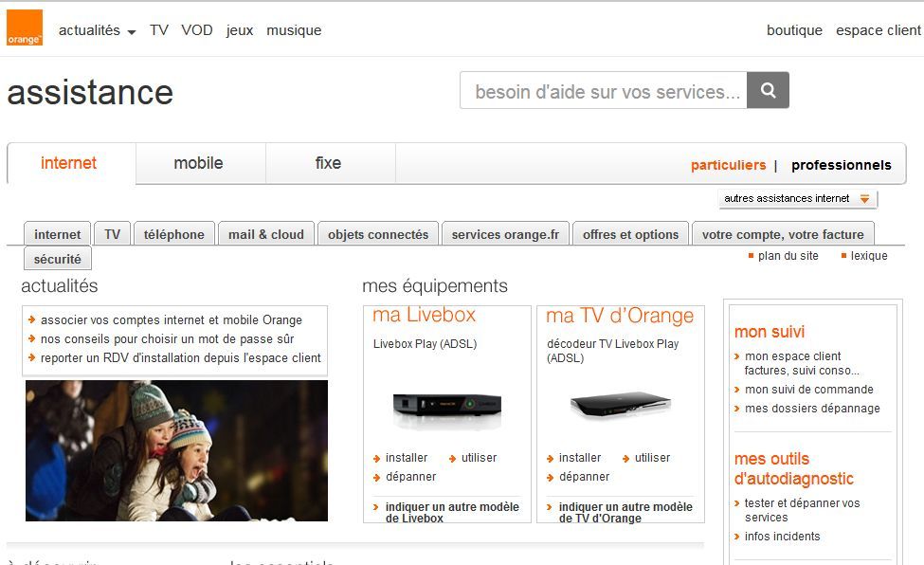Click the mes outils d'autodiagnostic heading
Image resolution: width=924 pixels, height=565 pixels.
pyautogui.click(x=794, y=468)
